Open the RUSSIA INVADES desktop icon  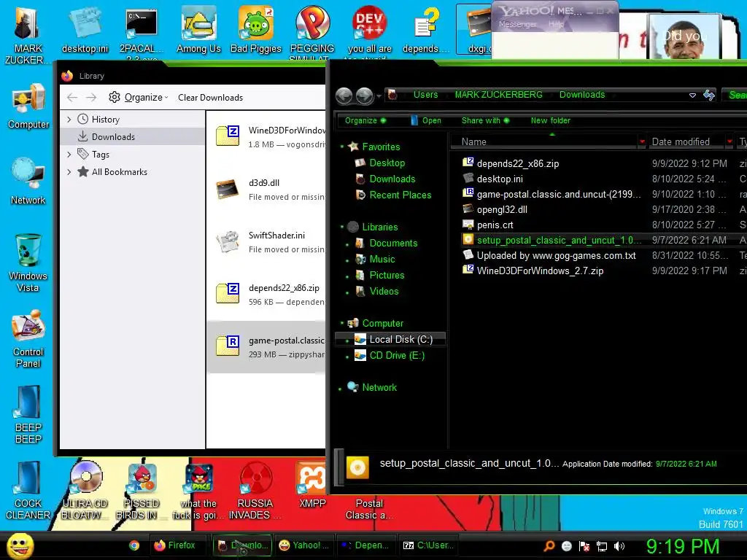tap(255, 490)
